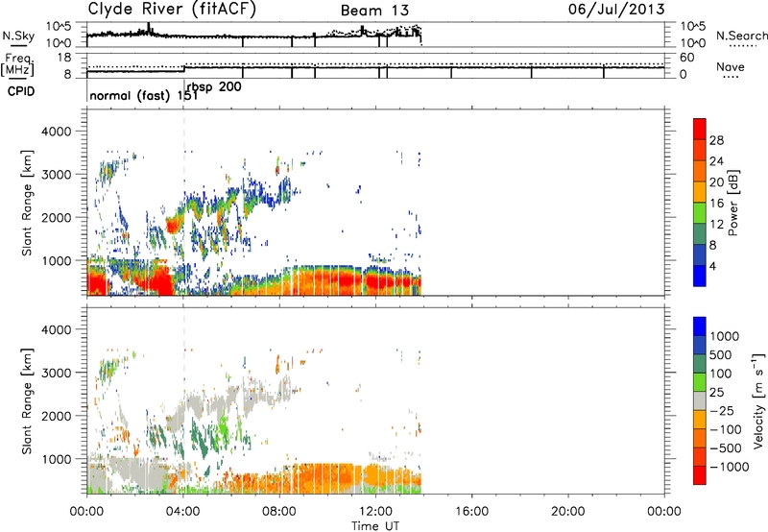Click the bright blue bottom Power swatch

tap(700, 276)
